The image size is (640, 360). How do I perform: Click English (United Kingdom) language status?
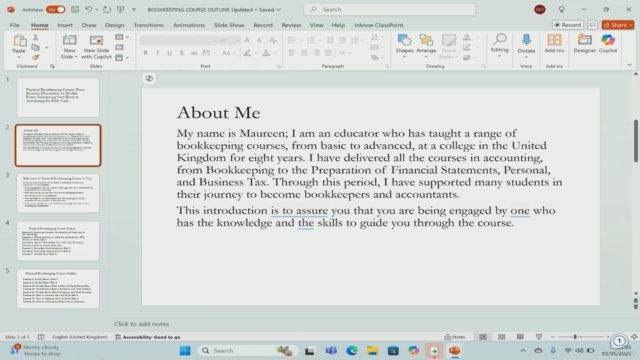pyautogui.click(x=80, y=337)
